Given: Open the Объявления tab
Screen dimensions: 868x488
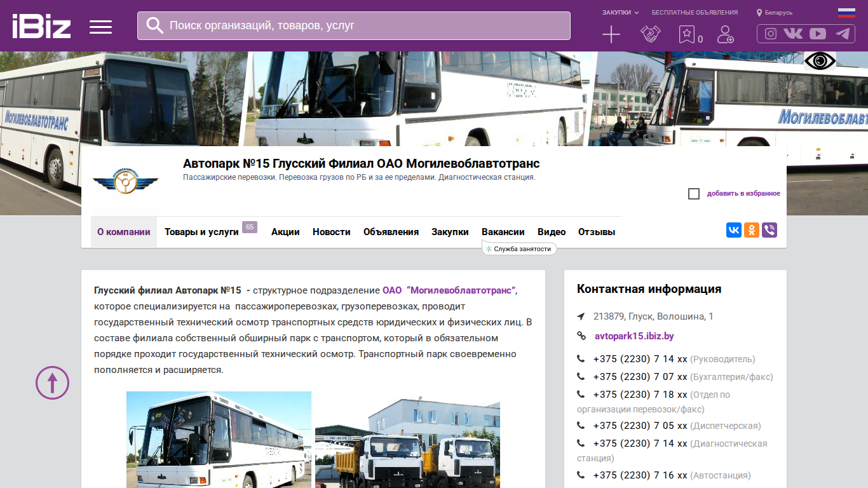Looking at the screenshot, I should click(391, 232).
